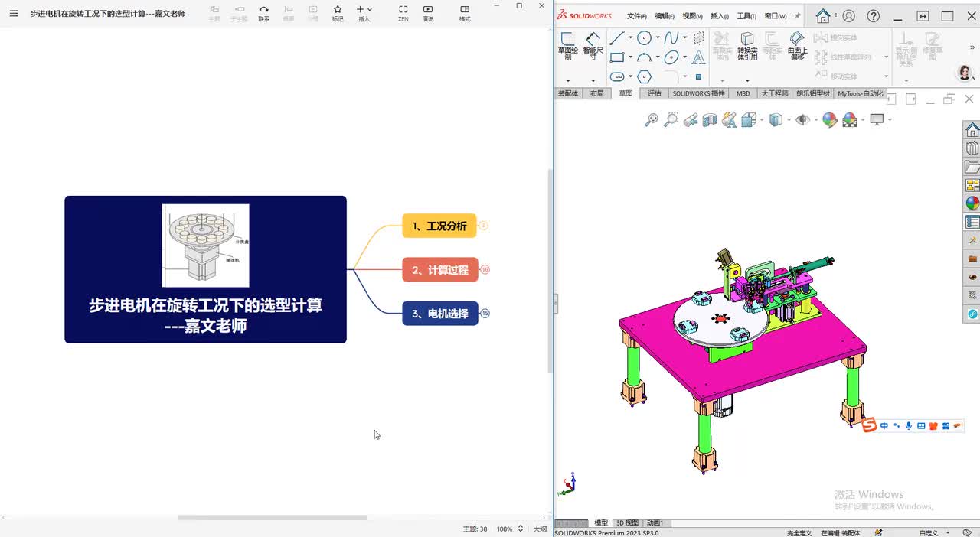Expand dropdown under 草图绘制 button
The width and height of the screenshot is (980, 537).
568,81
